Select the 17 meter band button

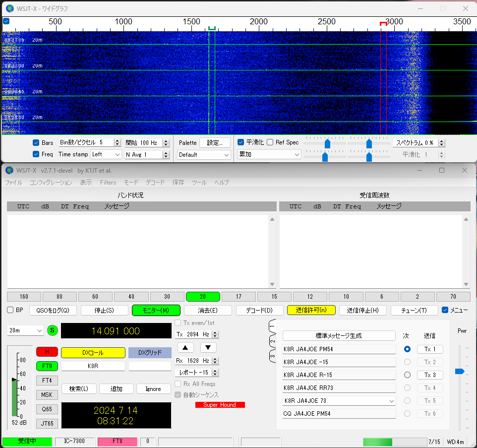238,297
